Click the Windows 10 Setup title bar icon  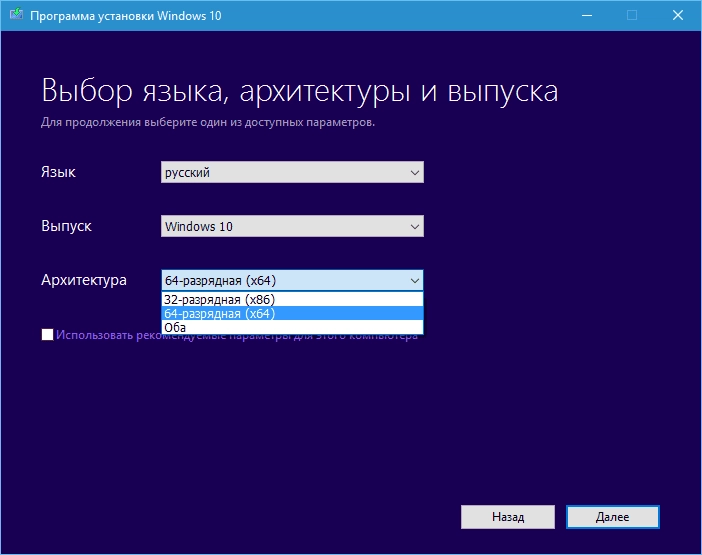(16, 15)
